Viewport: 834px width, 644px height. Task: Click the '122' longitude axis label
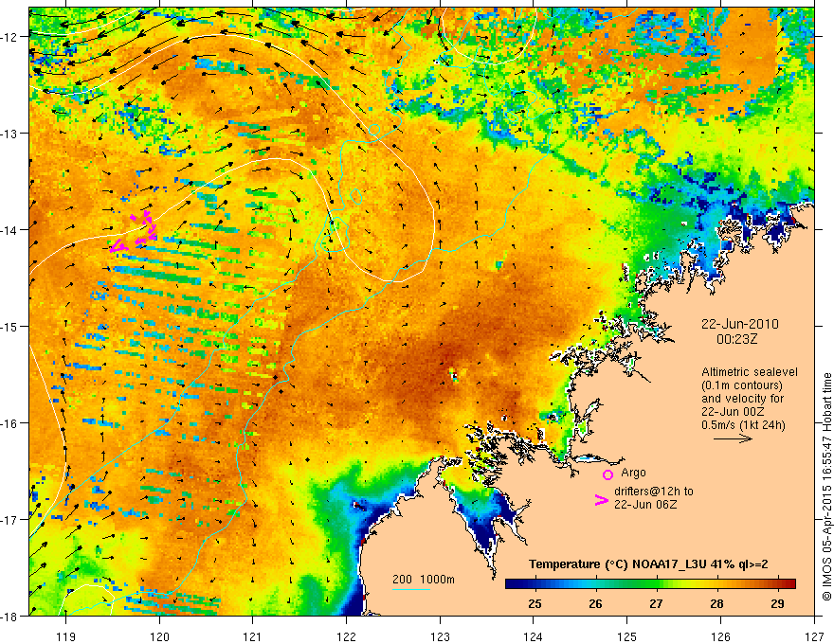coord(346,636)
